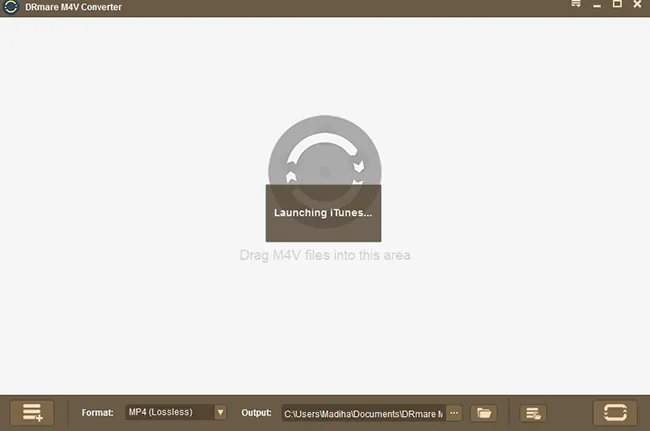This screenshot has height=431, width=650.
Task: Maximize the DRmare converter window
Action: coord(617,6)
